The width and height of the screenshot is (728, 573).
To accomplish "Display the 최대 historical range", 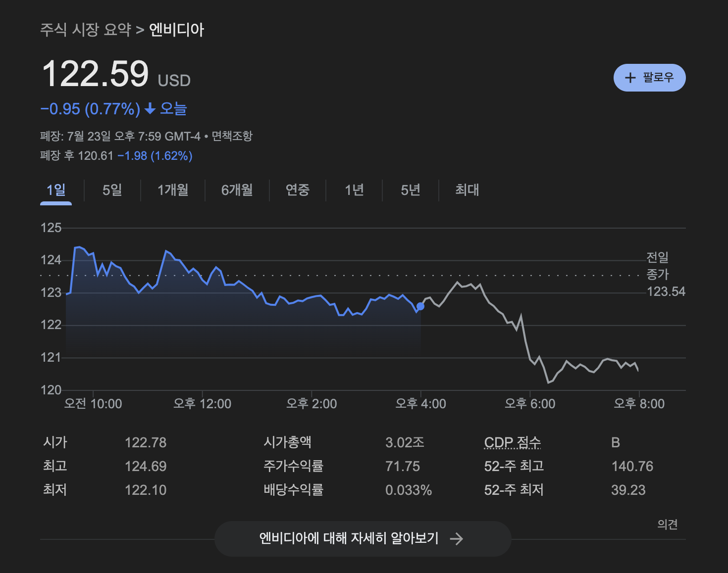I will tap(466, 190).
